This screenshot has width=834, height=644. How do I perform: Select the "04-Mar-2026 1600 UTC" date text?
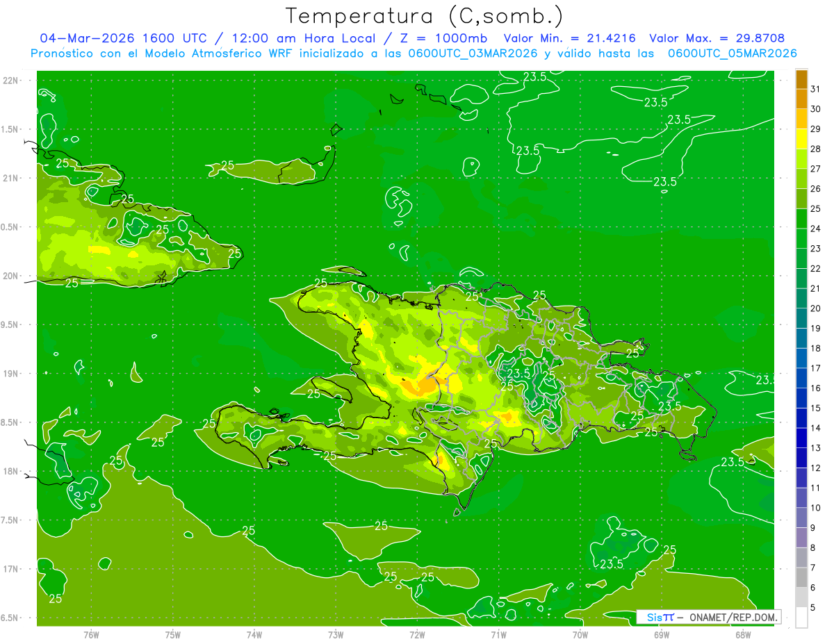point(122,38)
